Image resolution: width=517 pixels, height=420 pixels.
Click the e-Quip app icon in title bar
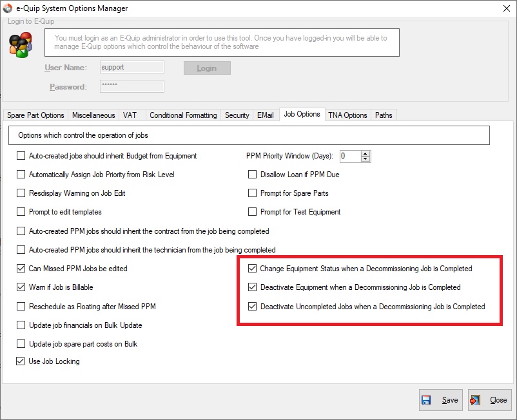pos(7,8)
